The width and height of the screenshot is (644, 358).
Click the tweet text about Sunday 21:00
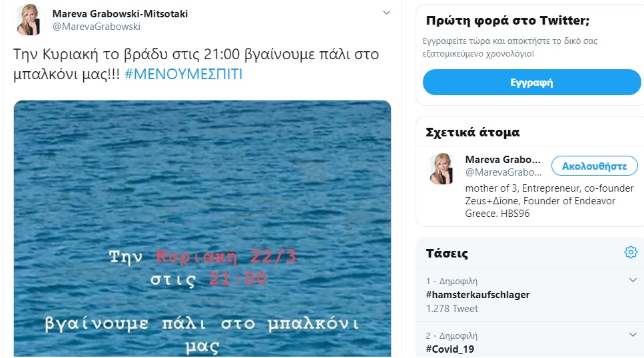click(x=196, y=64)
